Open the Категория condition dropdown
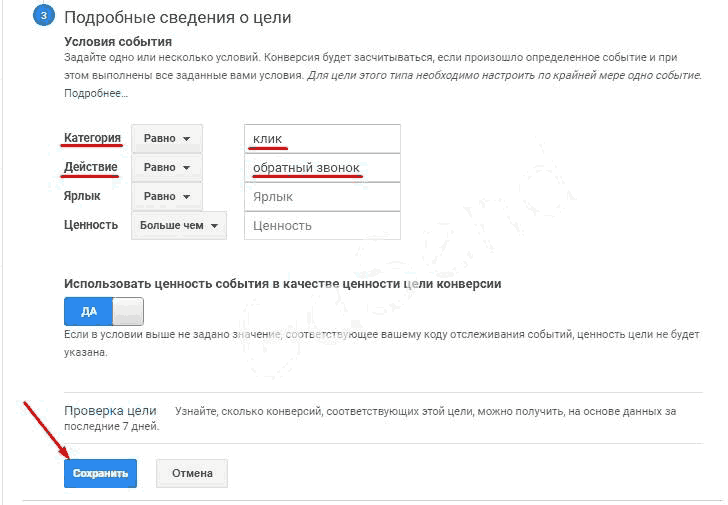This screenshot has height=505, width=728. click(x=167, y=138)
